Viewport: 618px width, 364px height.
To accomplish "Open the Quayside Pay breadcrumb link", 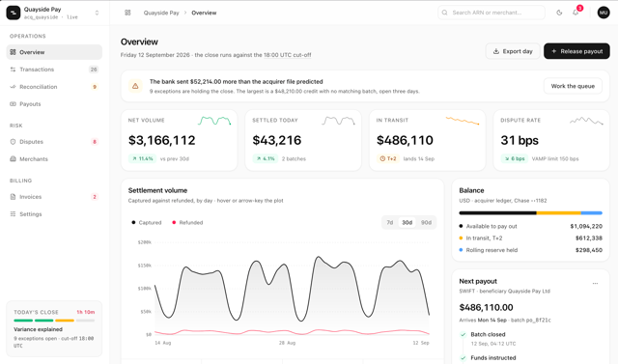I will point(161,13).
